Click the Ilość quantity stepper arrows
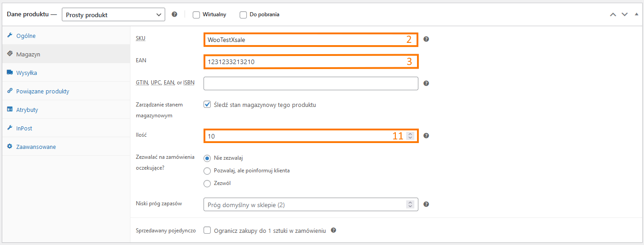The width and height of the screenshot is (644, 245). pos(410,135)
